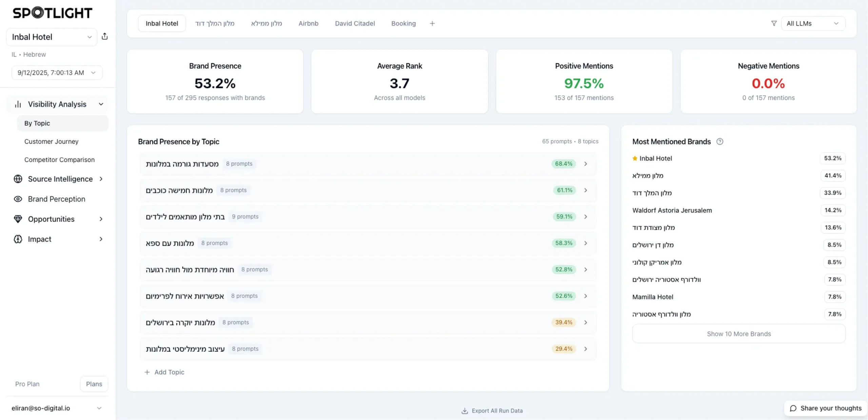Click the Source Intelligence globe icon

(18, 179)
